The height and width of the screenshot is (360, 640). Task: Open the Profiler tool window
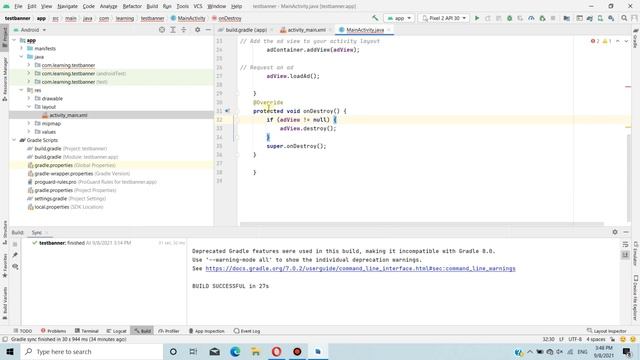(x=169, y=331)
